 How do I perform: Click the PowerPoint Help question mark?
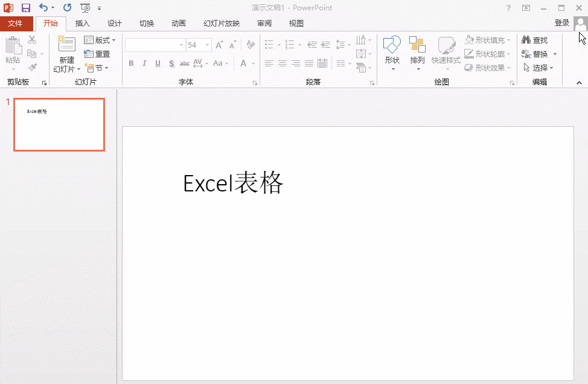pos(508,8)
